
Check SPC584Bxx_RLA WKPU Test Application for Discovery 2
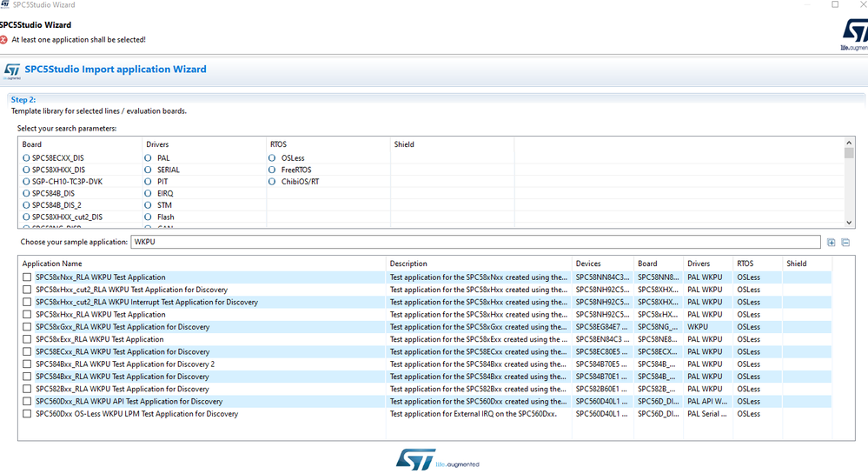(x=27, y=364)
